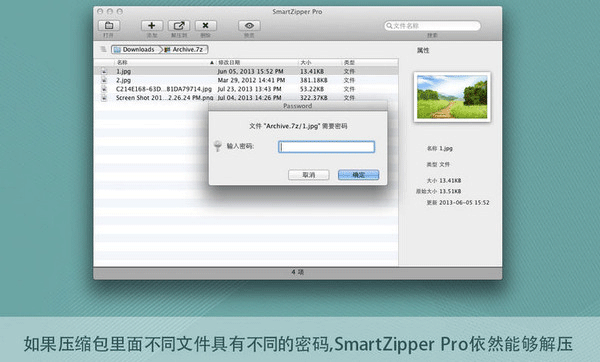Image resolution: width=600 pixels, height=362 pixels.
Task: Click the magnifier icon in search field
Action: point(389,26)
